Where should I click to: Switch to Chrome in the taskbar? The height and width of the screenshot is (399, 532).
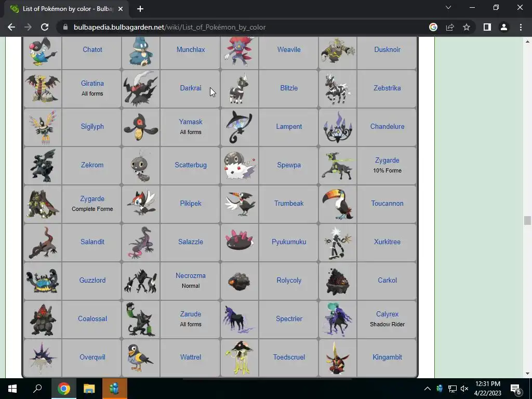tap(64, 389)
